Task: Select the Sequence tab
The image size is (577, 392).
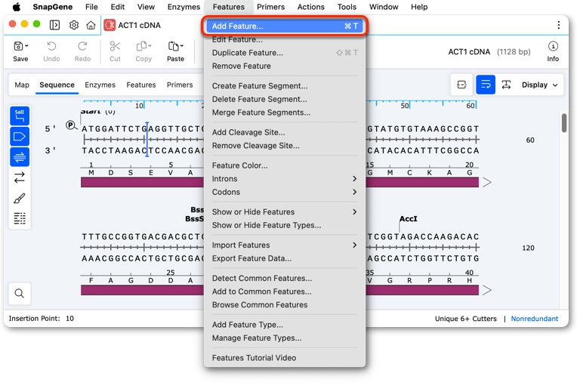Action: click(57, 85)
